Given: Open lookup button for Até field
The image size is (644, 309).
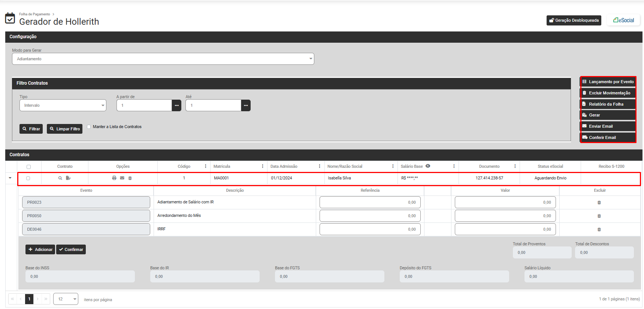Looking at the screenshot, I should pos(246,106).
